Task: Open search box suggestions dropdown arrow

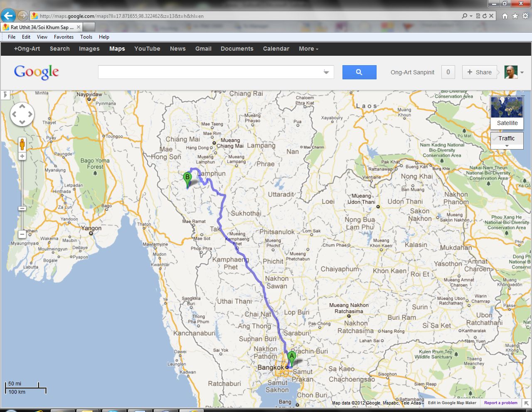Action: coord(326,72)
